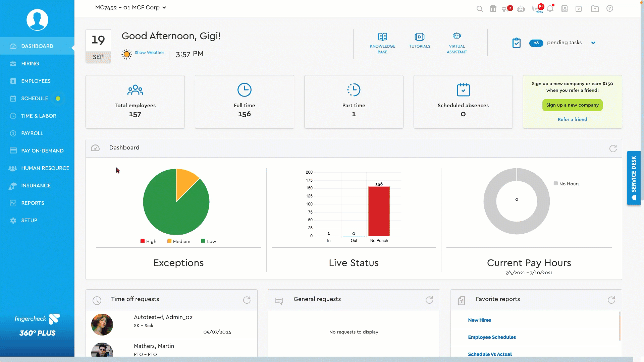Expand the pending tasks chevron
Screen dimensions: 644x362
pos(593,43)
